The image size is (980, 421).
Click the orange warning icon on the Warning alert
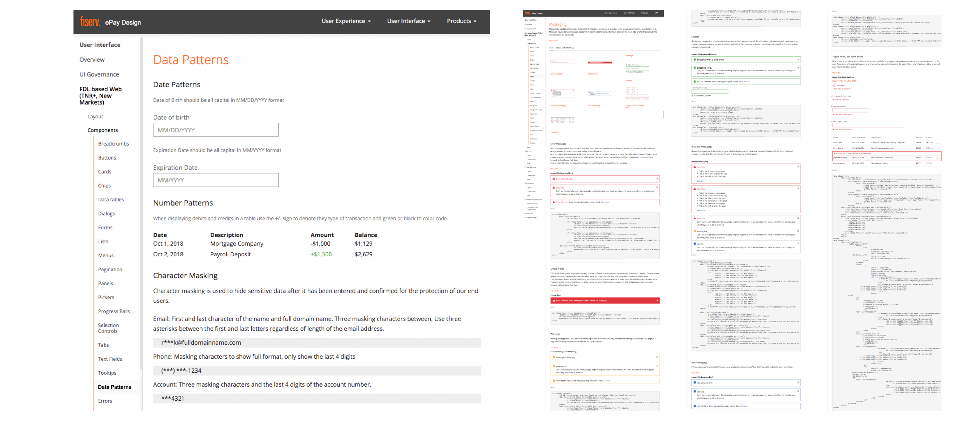695,231
